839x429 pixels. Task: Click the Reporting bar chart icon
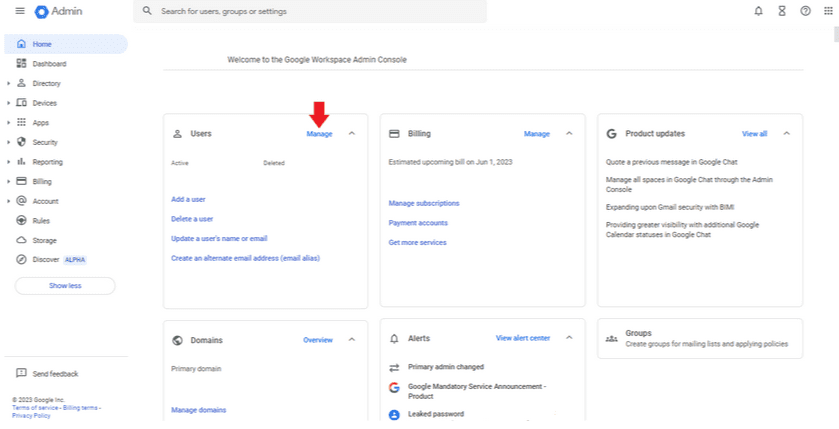coord(21,162)
